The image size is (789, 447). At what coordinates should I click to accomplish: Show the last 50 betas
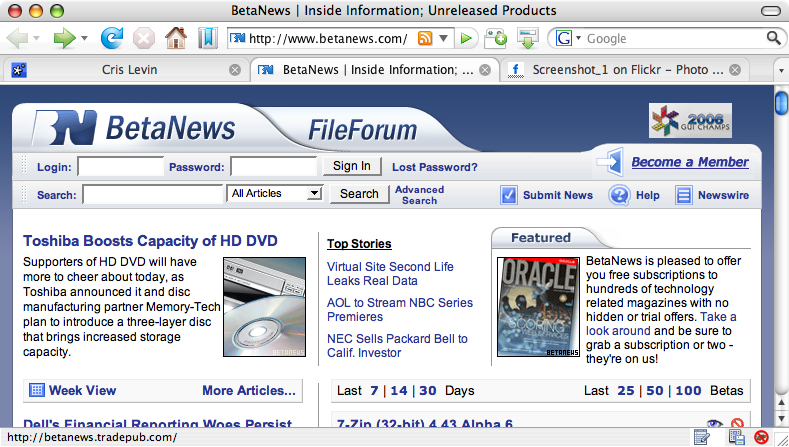pyautogui.click(x=654, y=391)
